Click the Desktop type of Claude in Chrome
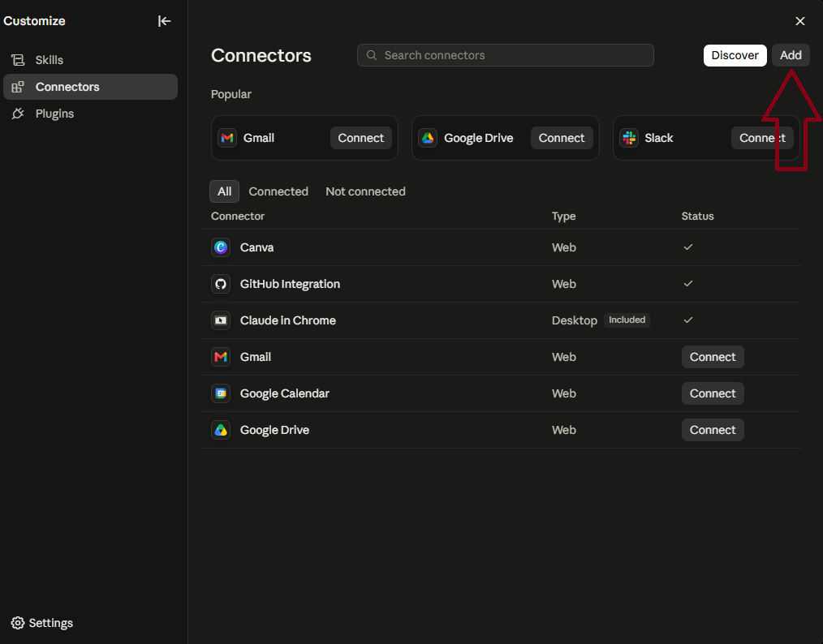This screenshot has height=644, width=823. (574, 320)
